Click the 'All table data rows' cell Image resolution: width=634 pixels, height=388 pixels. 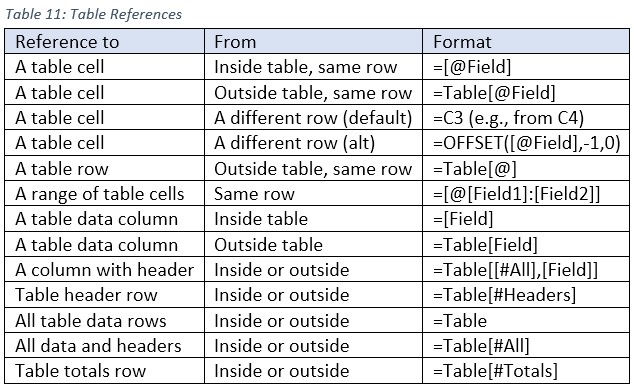(x=105, y=321)
